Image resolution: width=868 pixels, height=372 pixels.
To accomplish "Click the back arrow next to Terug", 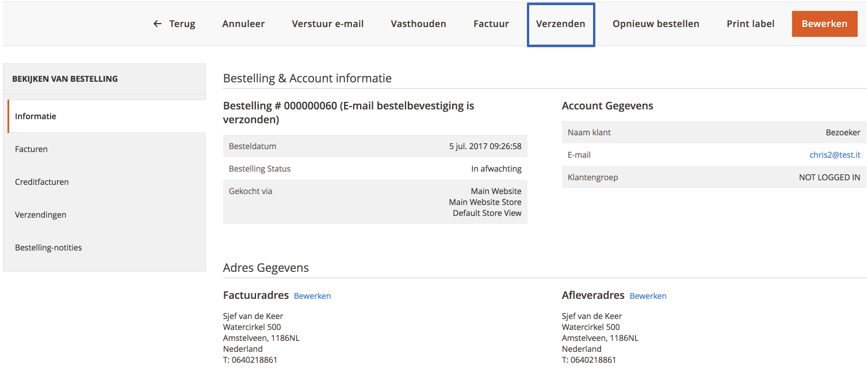I will click(x=156, y=24).
